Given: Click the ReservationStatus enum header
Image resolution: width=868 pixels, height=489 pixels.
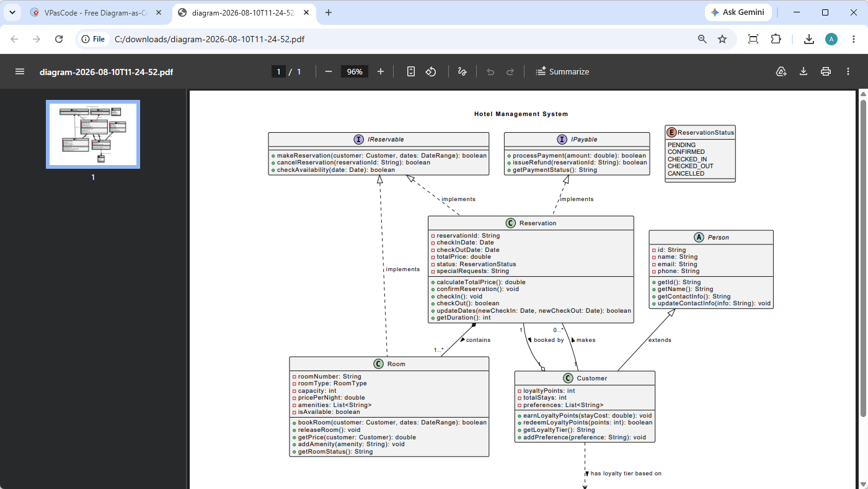Looking at the screenshot, I should 700,132.
